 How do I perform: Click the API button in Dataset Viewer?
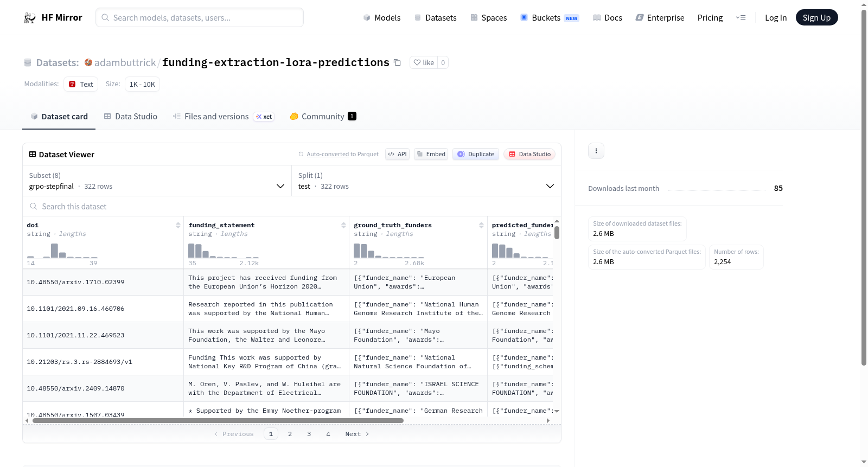(398, 154)
